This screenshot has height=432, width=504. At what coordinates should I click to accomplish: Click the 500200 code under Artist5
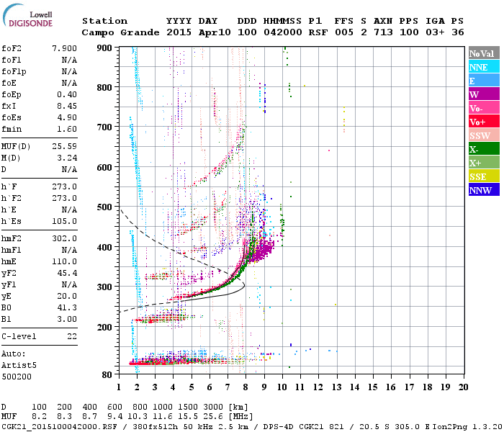click(17, 377)
